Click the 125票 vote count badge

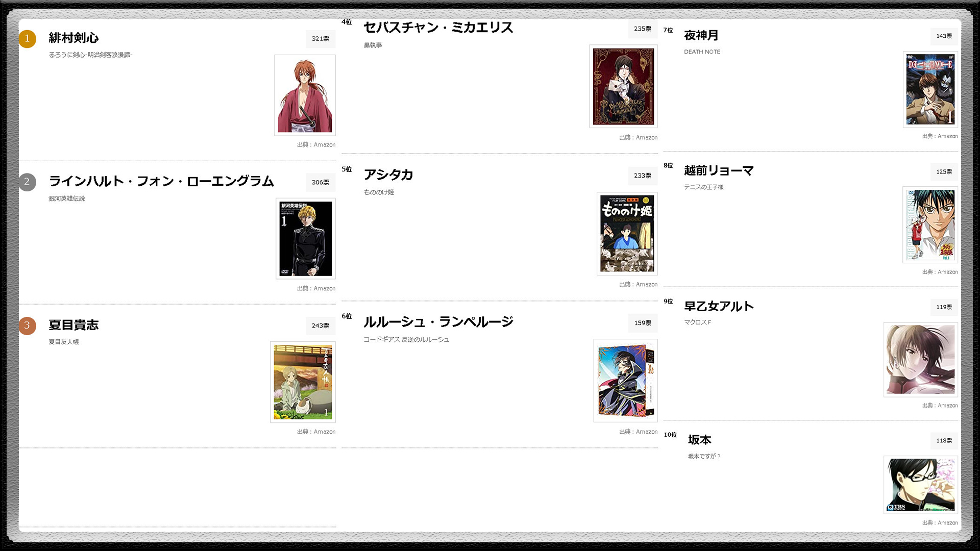coord(944,172)
